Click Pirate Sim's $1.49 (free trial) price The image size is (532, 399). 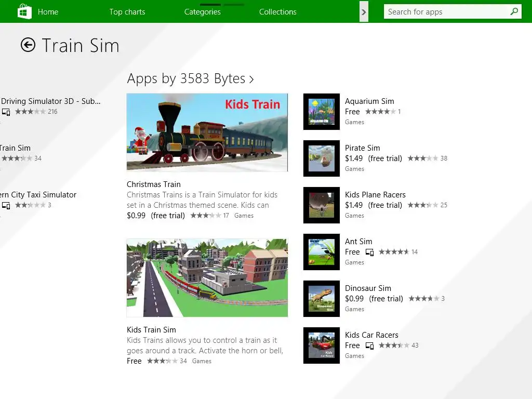click(373, 158)
